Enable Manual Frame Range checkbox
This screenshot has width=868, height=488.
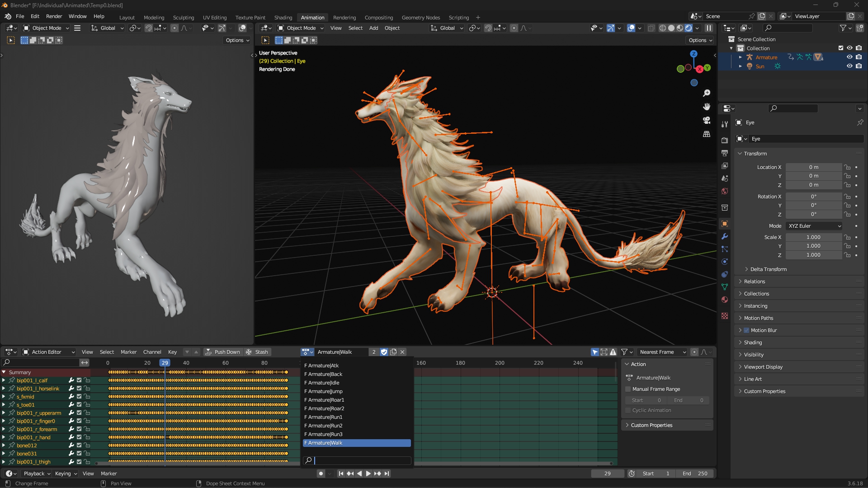[x=628, y=389]
